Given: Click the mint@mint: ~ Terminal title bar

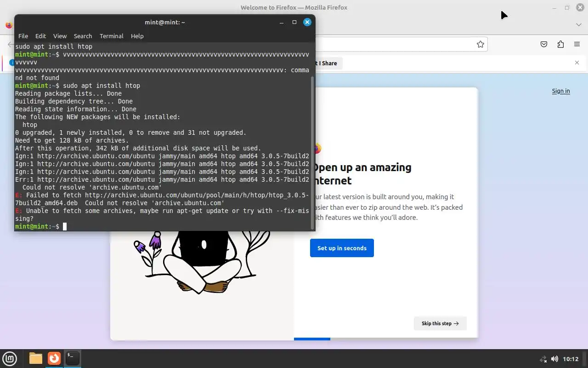Looking at the screenshot, I should [164, 22].
